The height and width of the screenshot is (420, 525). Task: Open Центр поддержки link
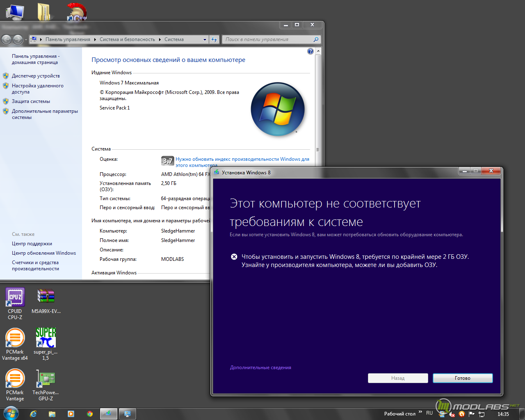(x=32, y=244)
